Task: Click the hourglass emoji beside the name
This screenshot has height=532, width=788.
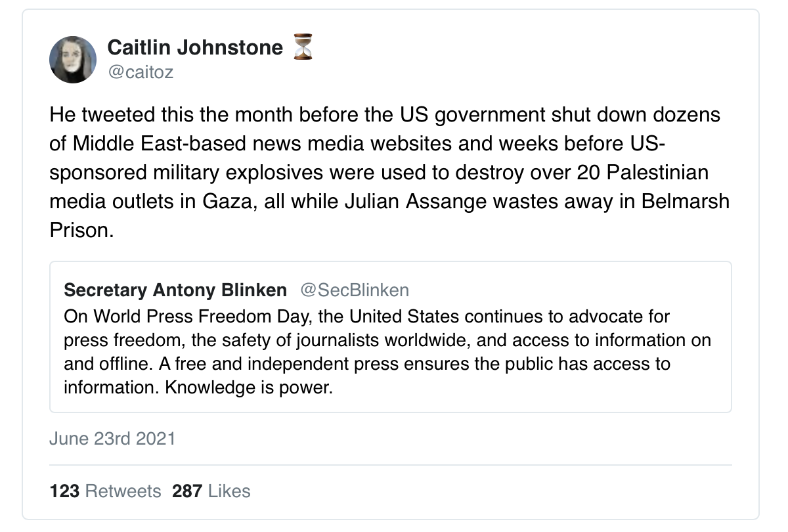Action: click(303, 47)
